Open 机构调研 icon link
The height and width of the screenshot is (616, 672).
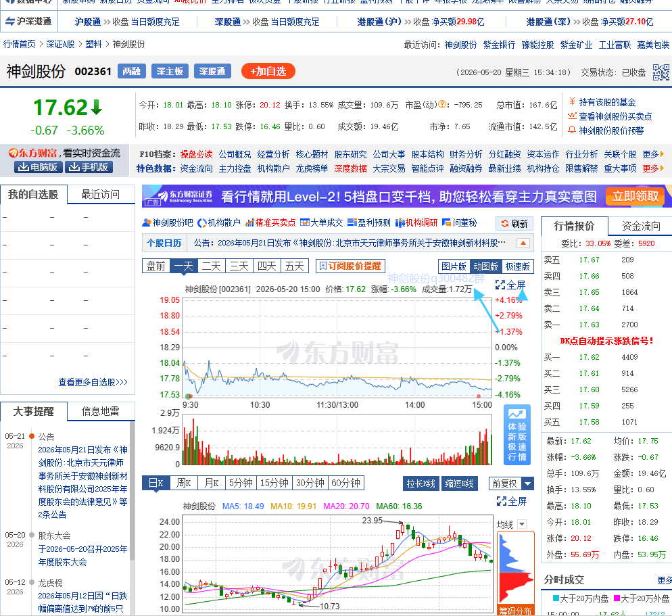click(416, 222)
